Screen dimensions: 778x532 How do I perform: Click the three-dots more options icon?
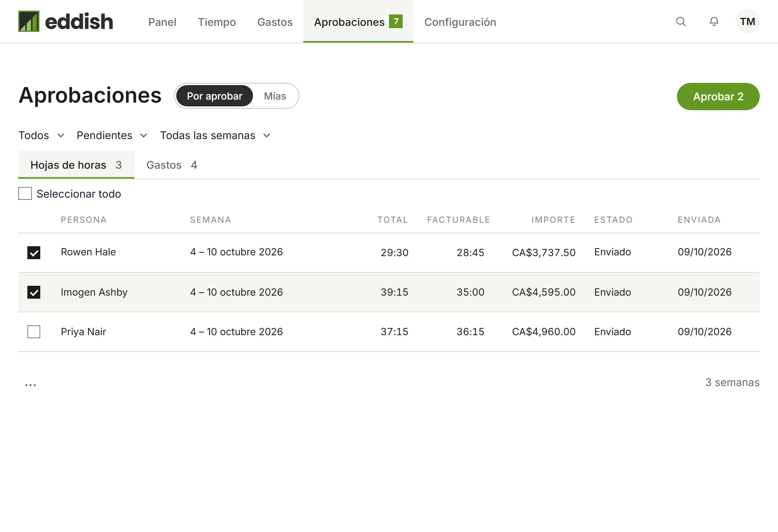(30, 385)
